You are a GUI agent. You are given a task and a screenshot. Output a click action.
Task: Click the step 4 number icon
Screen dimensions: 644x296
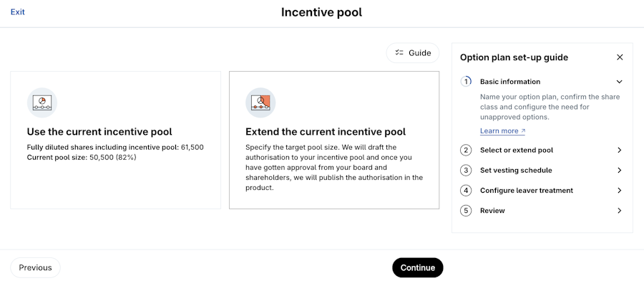(466, 191)
